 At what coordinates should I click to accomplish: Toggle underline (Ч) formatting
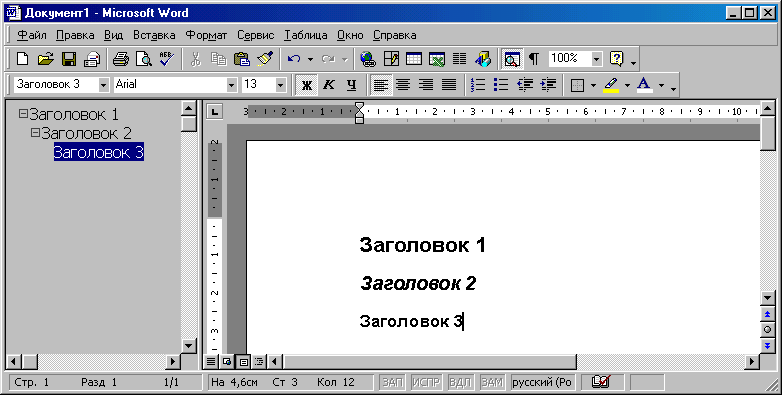(352, 85)
